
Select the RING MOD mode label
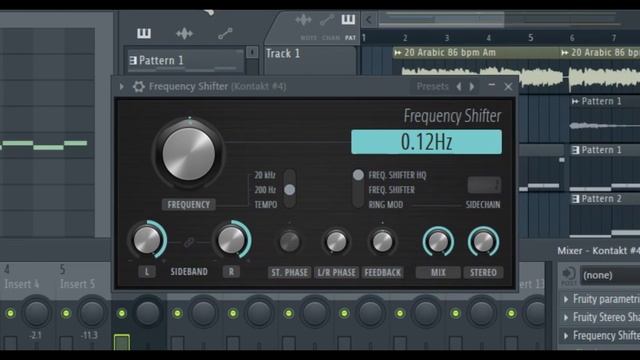[x=386, y=205]
